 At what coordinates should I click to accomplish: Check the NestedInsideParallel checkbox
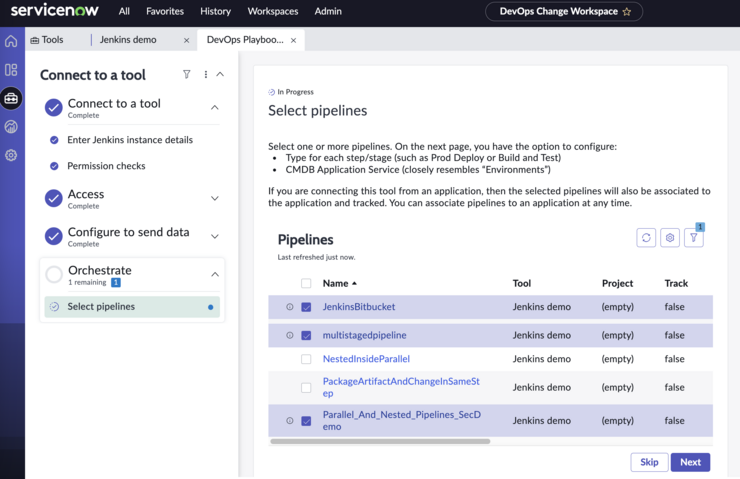(306, 359)
